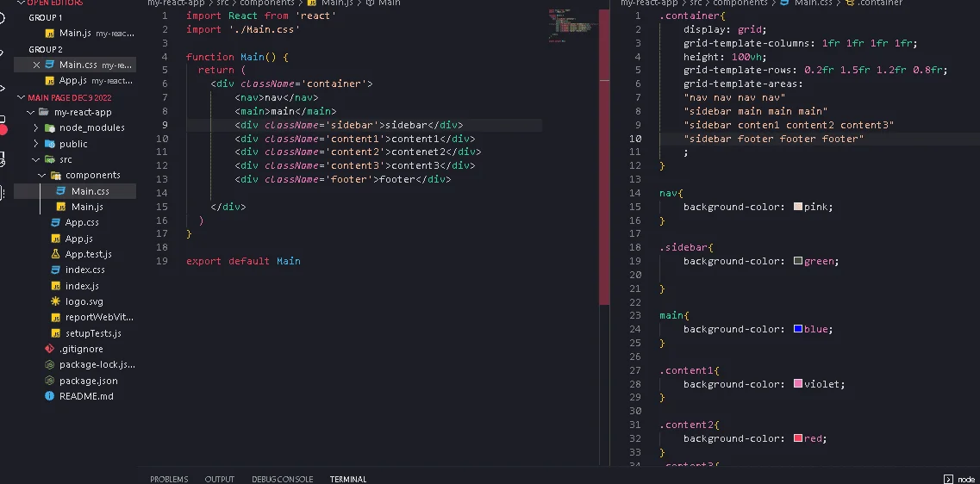Click the CSS icon of Main.css under components
This screenshot has width=980, height=484.
tap(61, 191)
